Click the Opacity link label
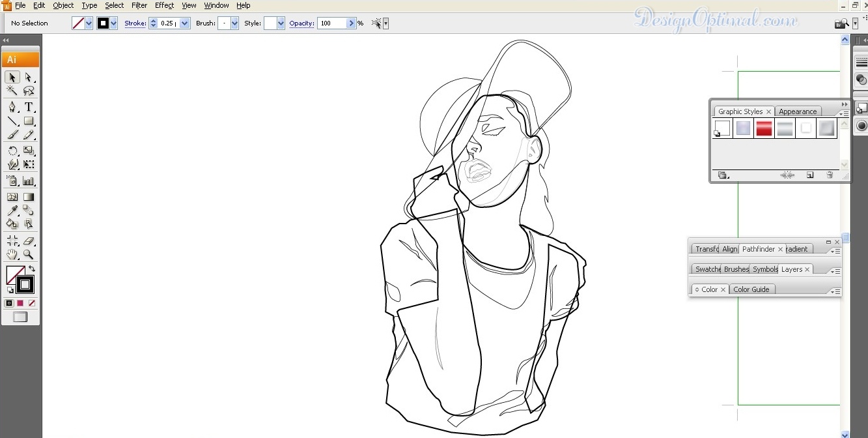Viewport: 868px width, 438px height. 301,23
